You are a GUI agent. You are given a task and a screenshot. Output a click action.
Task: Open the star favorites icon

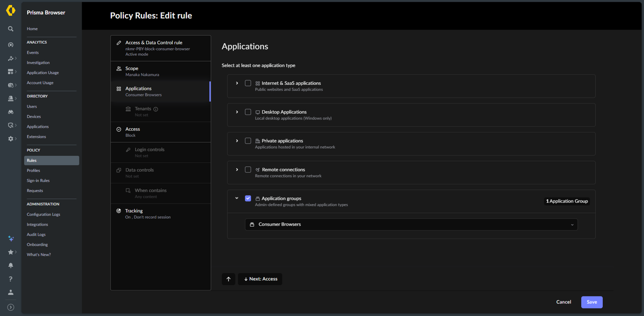pos(11,252)
